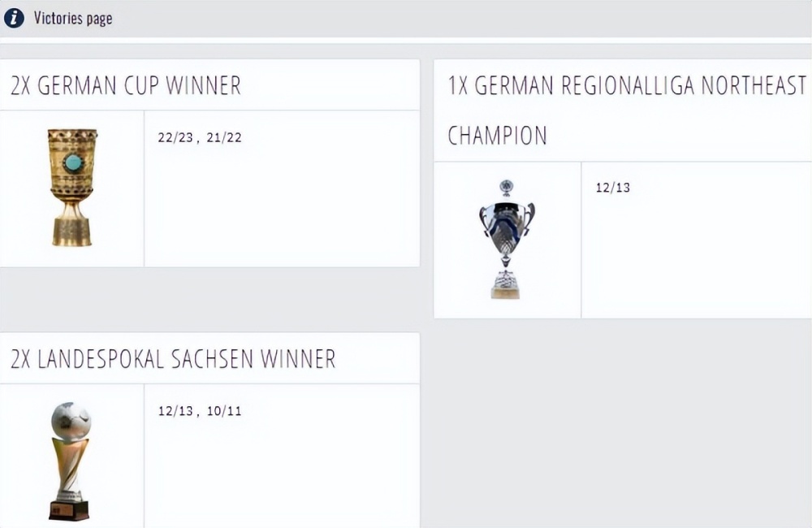This screenshot has height=528, width=812.
Task: Click the info icon beside Victories page
Action: click(14, 18)
